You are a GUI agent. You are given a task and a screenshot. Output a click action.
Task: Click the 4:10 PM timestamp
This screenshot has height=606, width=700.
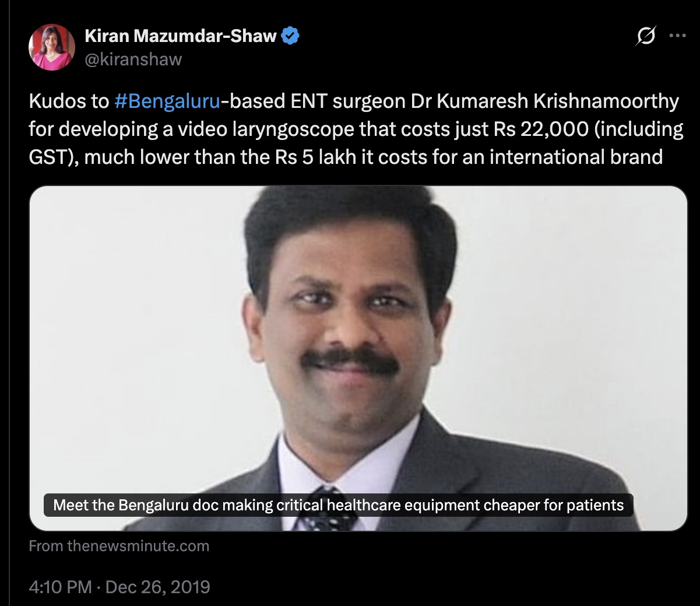click(61, 586)
